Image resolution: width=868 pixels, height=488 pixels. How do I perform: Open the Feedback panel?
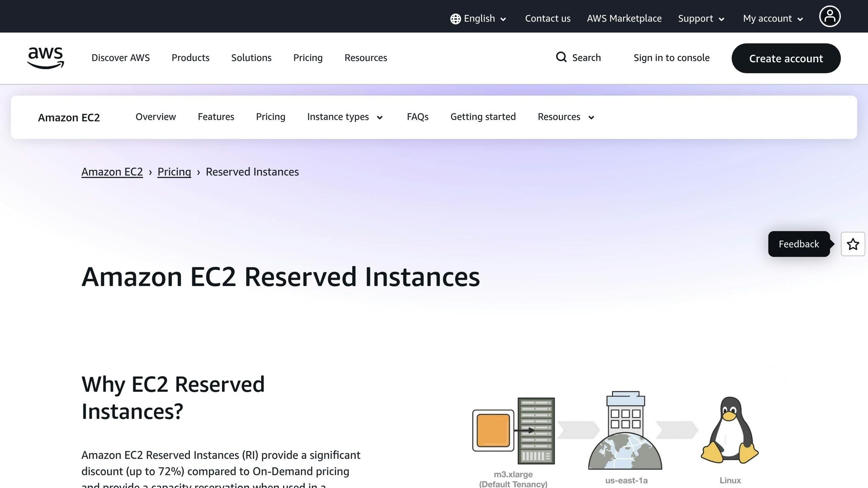point(798,244)
